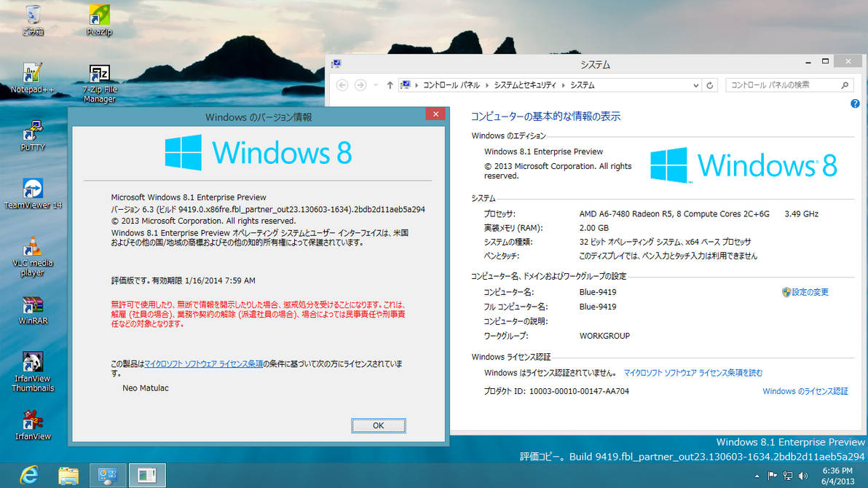Click the Windows 8.1 Enterprise Preview edition text

click(544, 151)
